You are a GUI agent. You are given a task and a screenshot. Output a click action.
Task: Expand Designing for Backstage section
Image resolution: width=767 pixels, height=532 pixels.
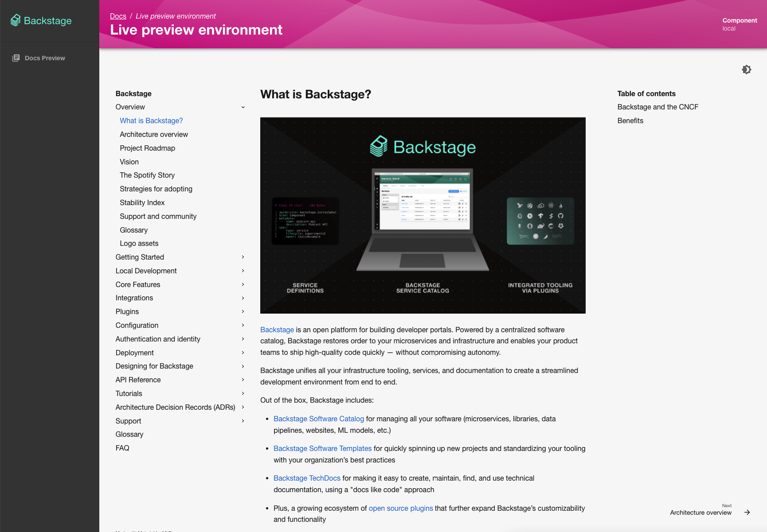[243, 366]
